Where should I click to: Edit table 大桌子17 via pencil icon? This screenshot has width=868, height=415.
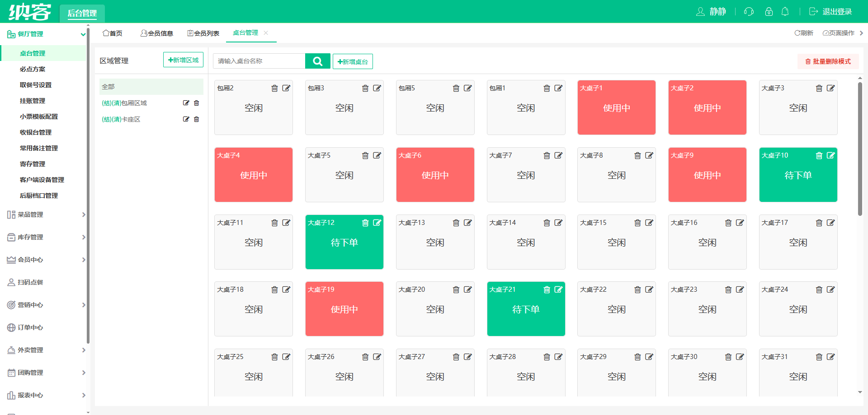830,223
